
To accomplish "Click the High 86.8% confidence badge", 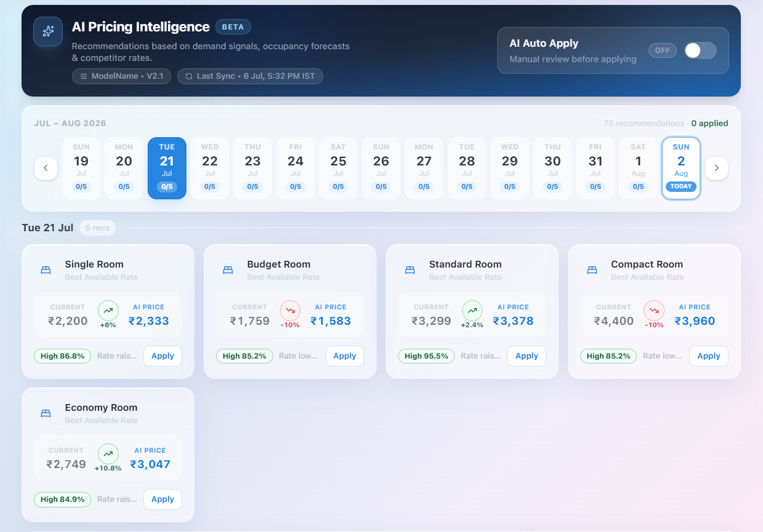I will click(62, 356).
